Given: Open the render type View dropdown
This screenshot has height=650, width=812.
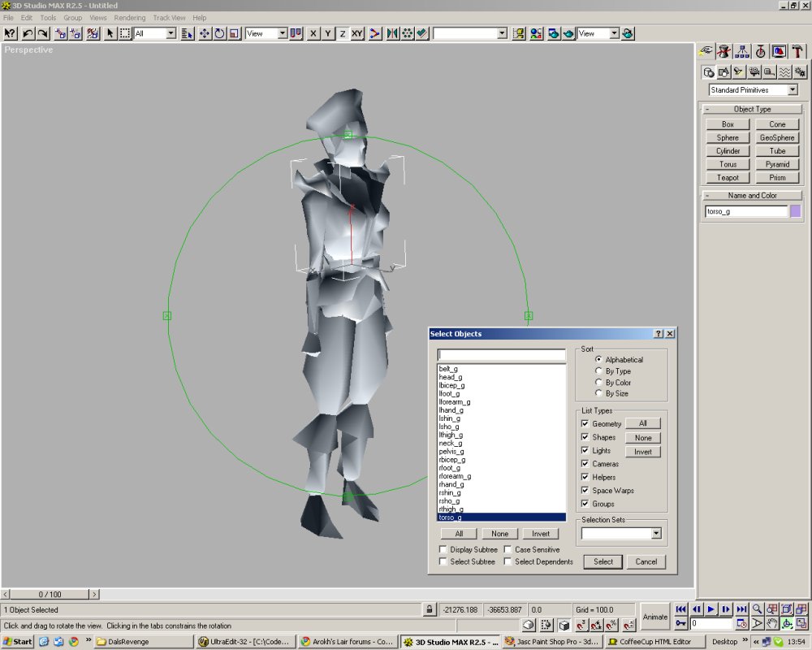Looking at the screenshot, I should coord(614,33).
